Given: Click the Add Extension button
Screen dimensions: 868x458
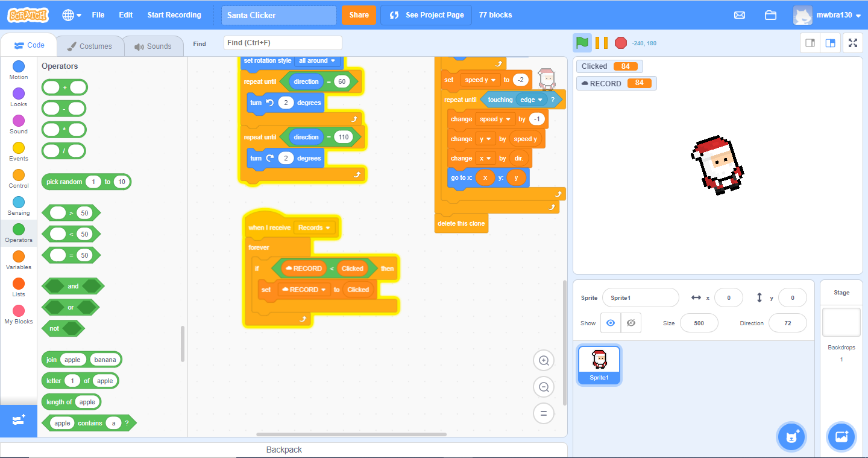Looking at the screenshot, I should pyautogui.click(x=19, y=421).
